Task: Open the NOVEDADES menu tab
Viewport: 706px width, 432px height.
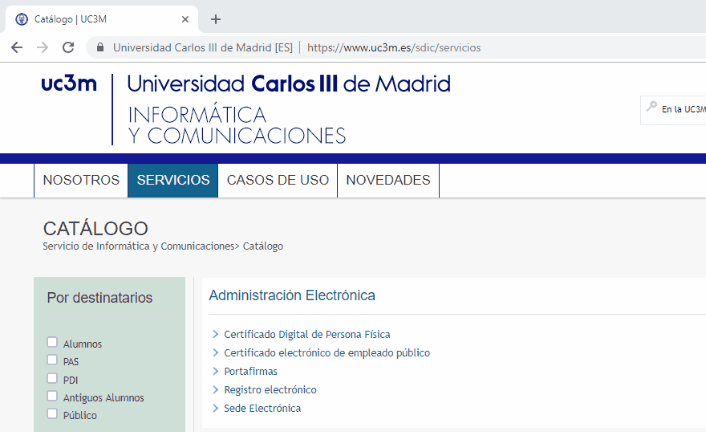Action: pyautogui.click(x=388, y=180)
